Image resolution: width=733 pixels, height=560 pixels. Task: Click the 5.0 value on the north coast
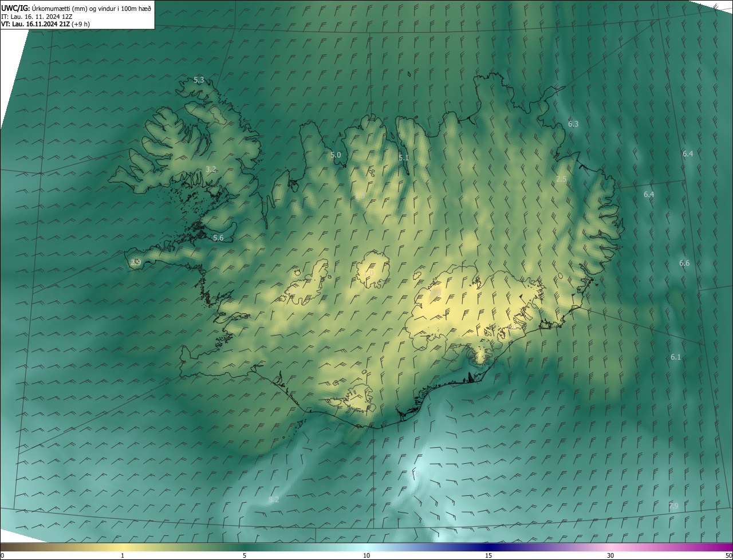coord(336,155)
